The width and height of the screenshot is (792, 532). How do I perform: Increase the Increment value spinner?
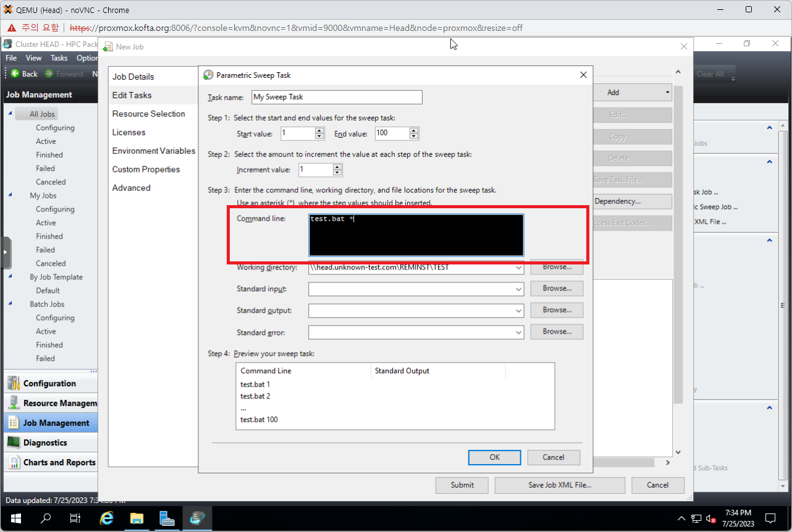(337, 167)
